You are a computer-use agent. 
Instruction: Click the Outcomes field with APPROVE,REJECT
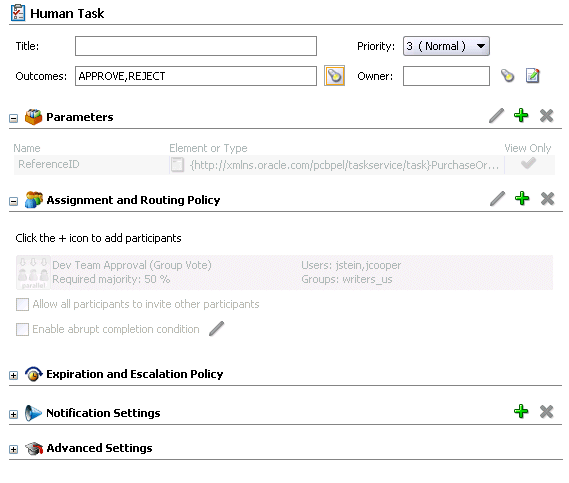196,76
